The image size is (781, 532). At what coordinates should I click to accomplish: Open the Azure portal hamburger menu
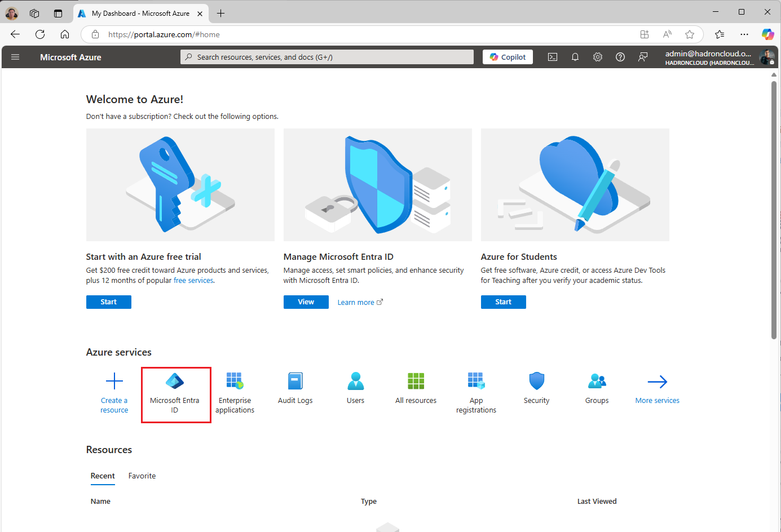(x=15, y=57)
